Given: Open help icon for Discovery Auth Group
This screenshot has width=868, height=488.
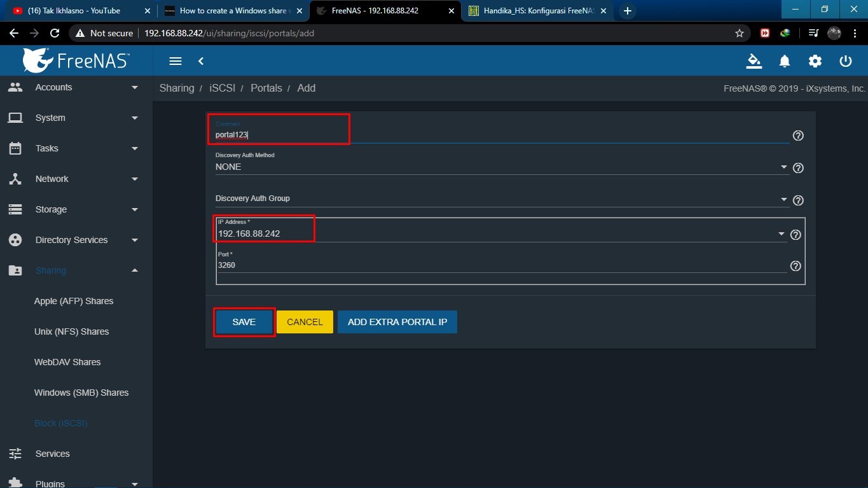Looking at the screenshot, I should coord(799,200).
